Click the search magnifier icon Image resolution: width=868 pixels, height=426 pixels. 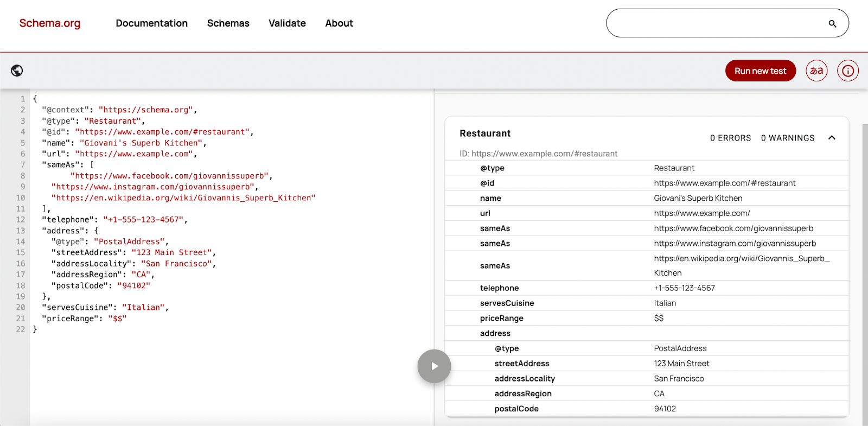pos(832,23)
